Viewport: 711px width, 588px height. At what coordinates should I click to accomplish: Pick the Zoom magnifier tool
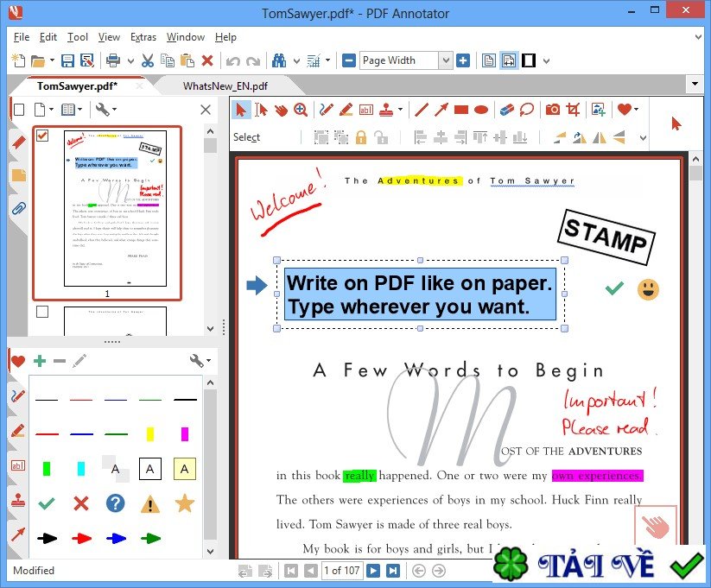click(300, 110)
